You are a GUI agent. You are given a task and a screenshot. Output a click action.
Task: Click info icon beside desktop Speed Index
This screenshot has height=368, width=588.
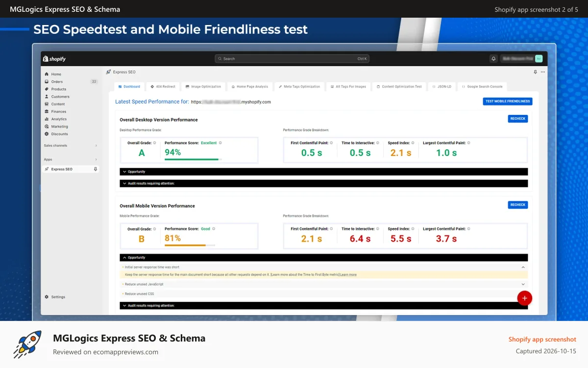[413, 143]
